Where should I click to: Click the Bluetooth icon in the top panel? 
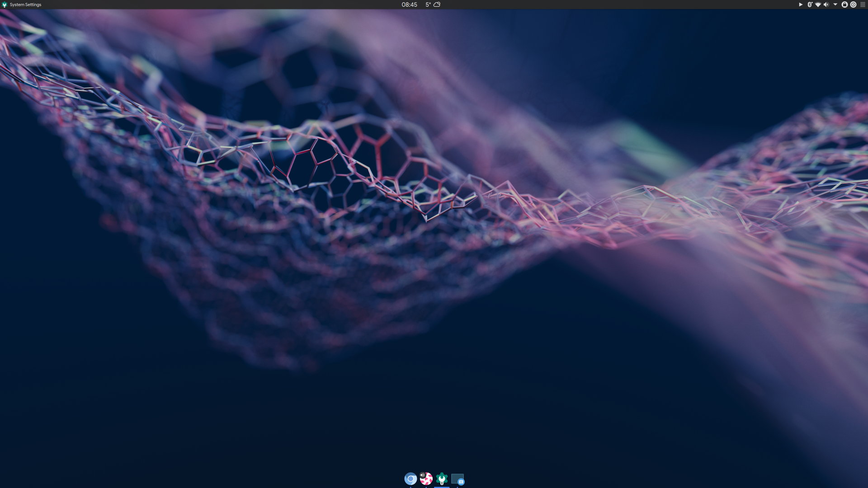coord(810,5)
